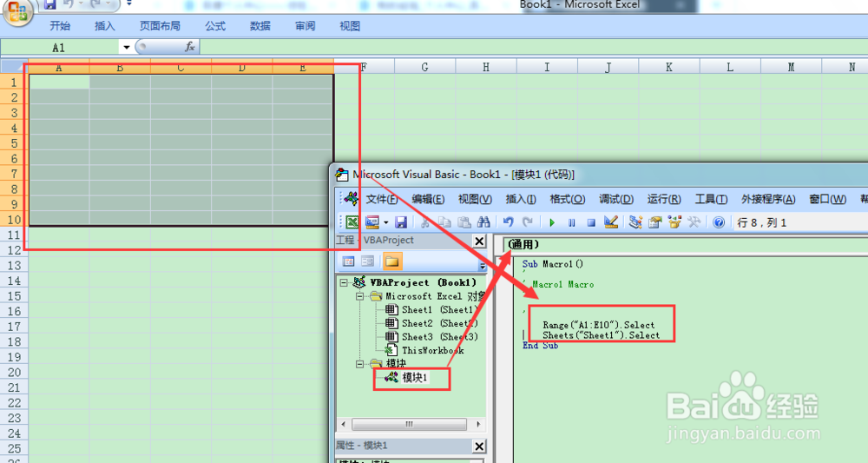The height and width of the screenshot is (463, 868).
Task: Click the Object Browser toolbar icon
Action: point(674,222)
